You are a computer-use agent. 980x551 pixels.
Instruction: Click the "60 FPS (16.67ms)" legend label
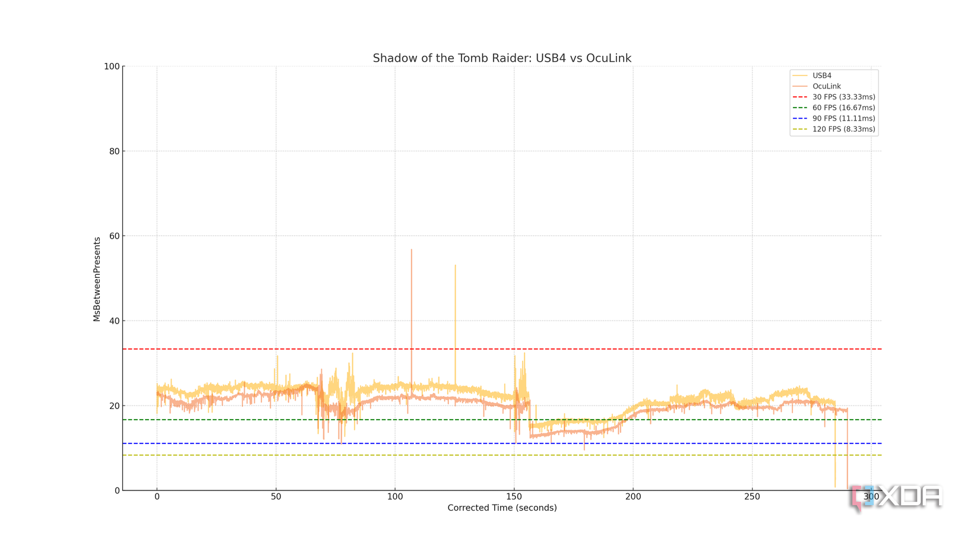tap(843, 107)
